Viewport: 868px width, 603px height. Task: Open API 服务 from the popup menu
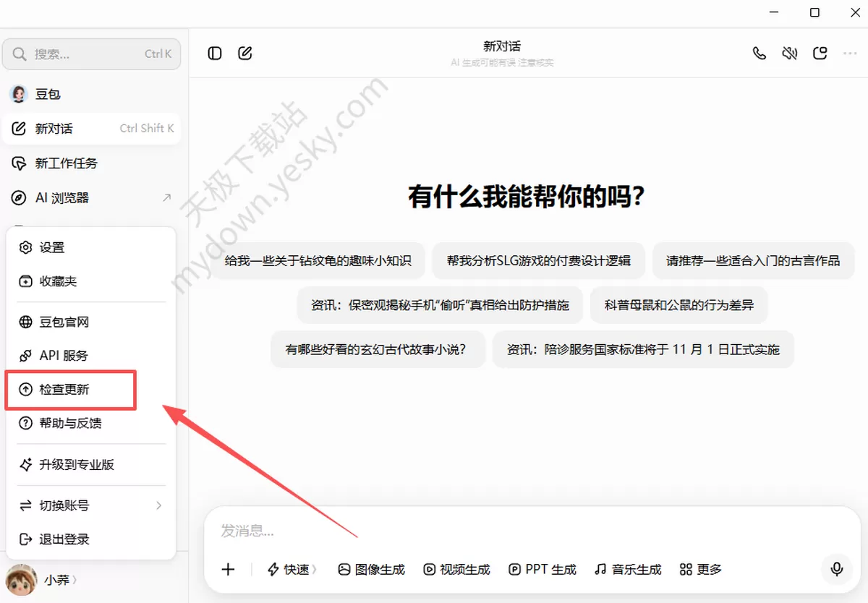point(91,356)
